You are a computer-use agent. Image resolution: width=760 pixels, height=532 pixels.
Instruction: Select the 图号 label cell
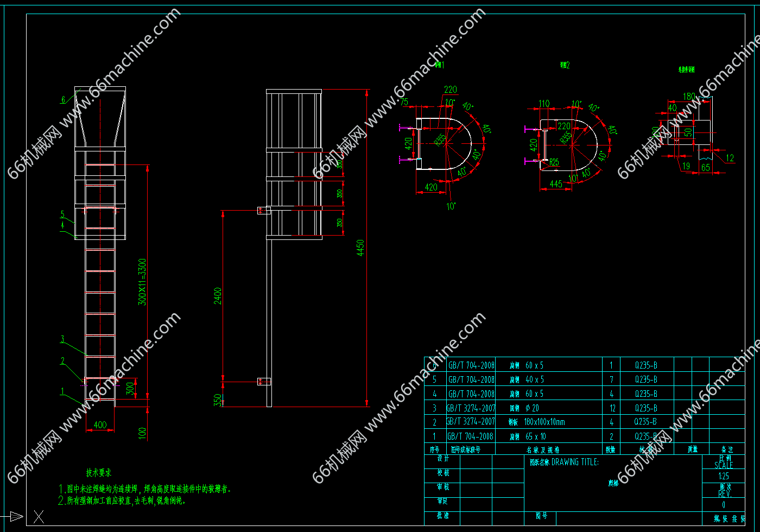(541, 516)
